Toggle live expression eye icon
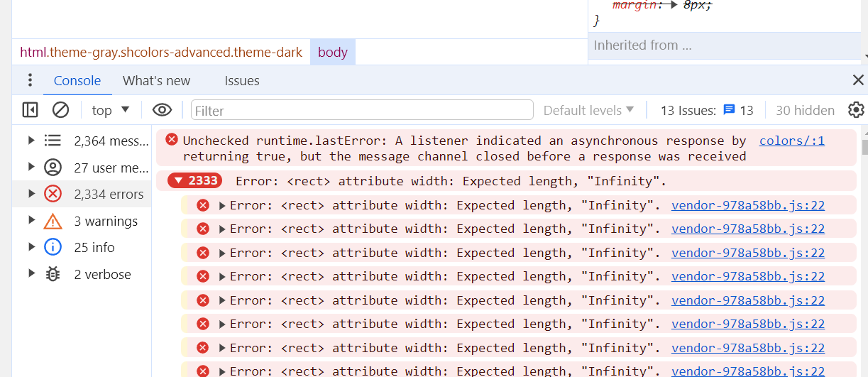868x377 pixels. pyautogui.click(x=162, y=110)
